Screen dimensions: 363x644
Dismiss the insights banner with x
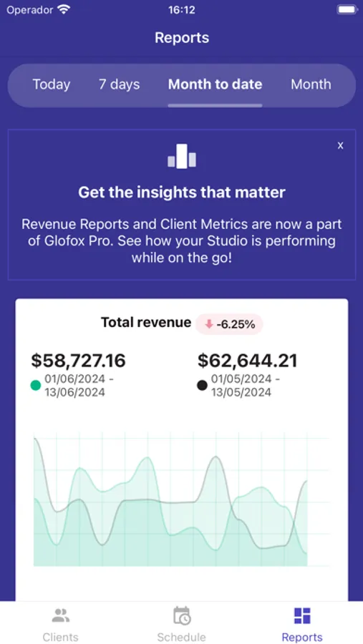(x=340, y=145)
